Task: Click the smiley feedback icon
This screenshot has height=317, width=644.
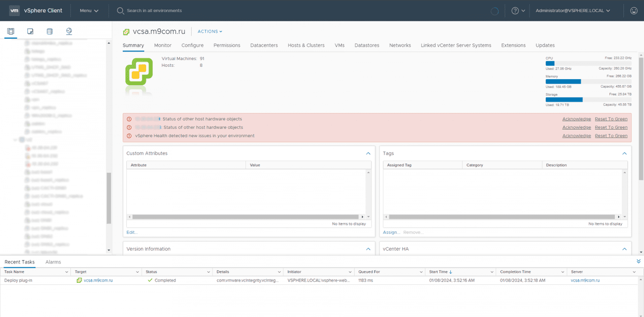Action: click(634, 10)
